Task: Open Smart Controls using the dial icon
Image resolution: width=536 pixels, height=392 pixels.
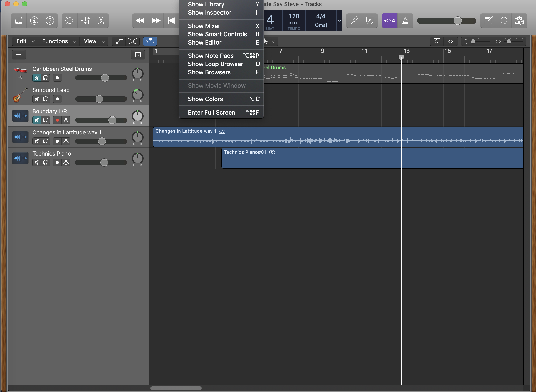Action: (70, 21)
